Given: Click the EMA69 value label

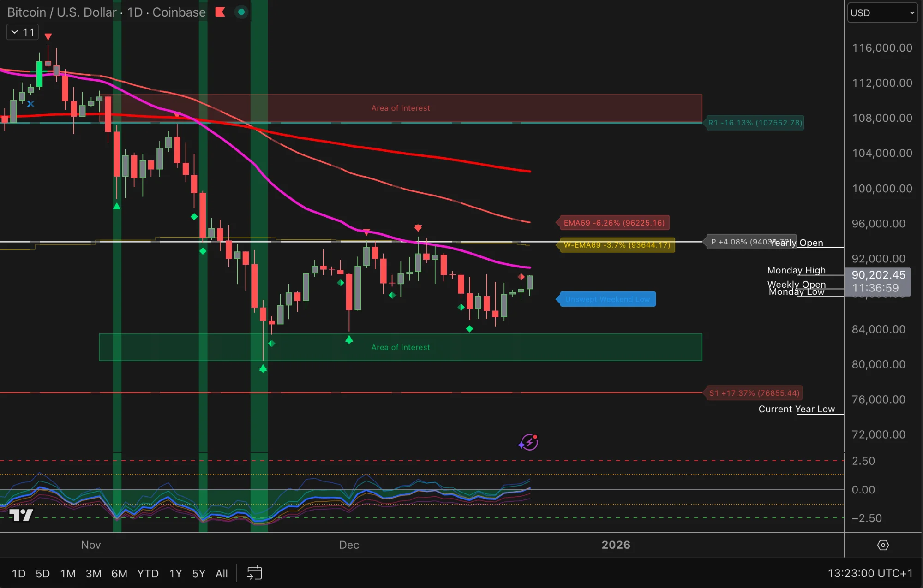Looking at the screenshot, I should click(x=614, y=222).
